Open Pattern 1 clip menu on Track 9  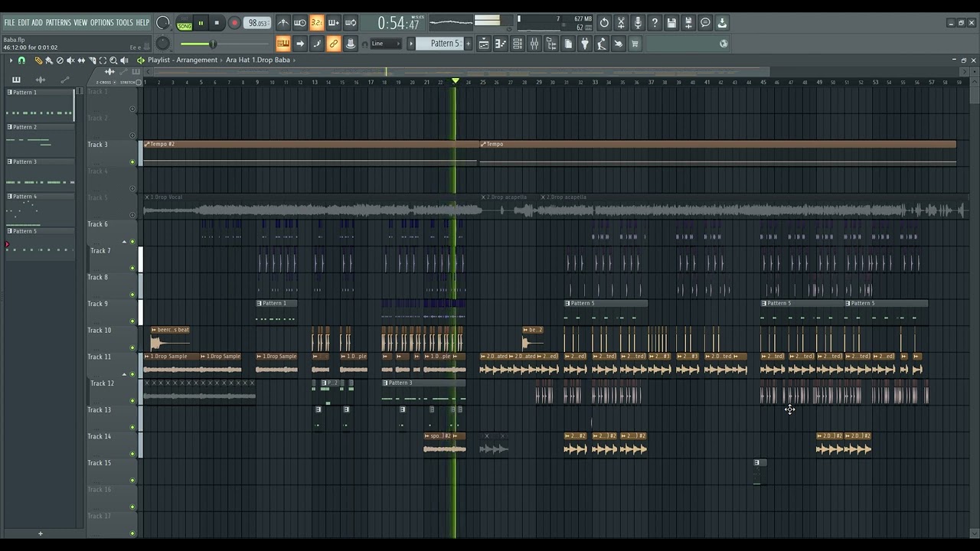260,303
